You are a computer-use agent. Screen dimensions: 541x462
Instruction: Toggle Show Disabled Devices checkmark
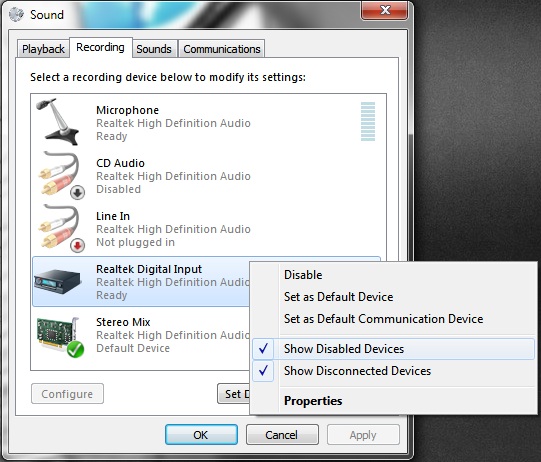click(x=263, y=349)
